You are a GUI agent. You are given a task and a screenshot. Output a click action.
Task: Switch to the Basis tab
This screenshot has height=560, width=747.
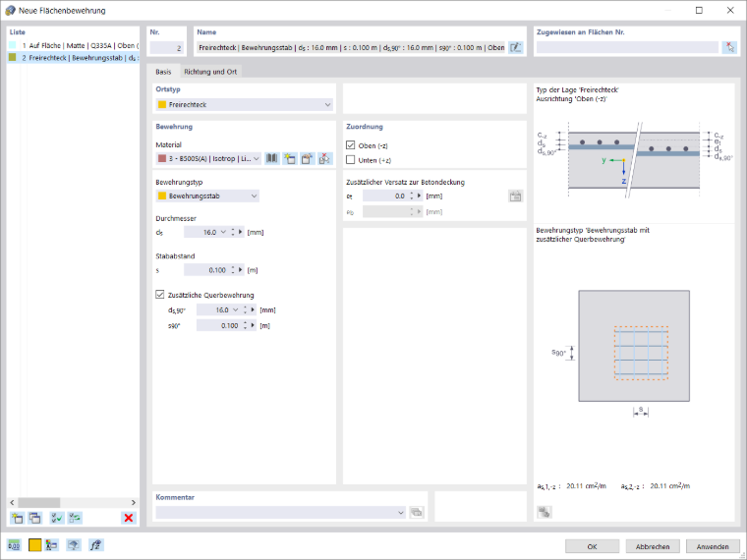click(163, 72)
